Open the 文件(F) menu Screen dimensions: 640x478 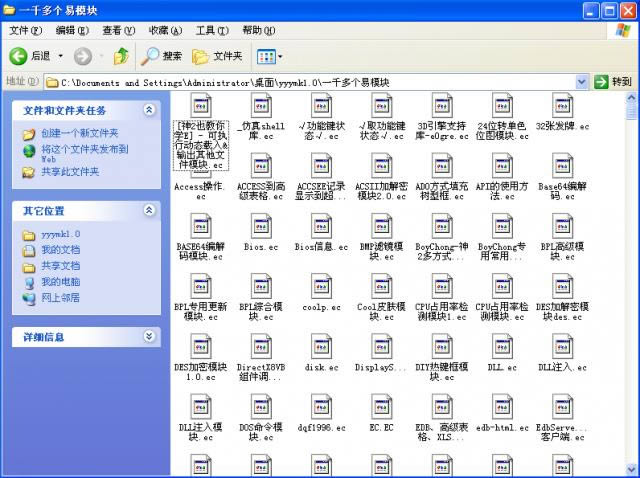coord(25,31)
